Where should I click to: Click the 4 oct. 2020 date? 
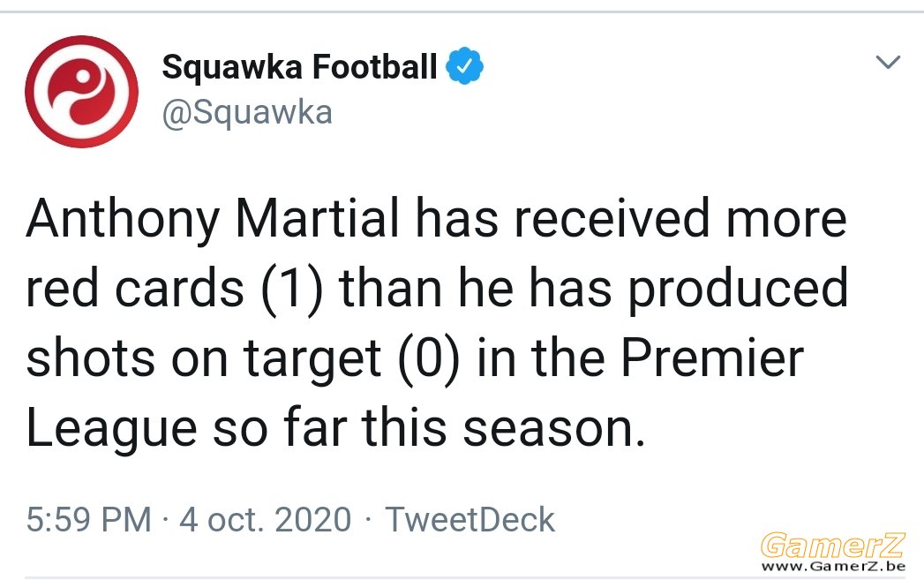pos(265,519)
